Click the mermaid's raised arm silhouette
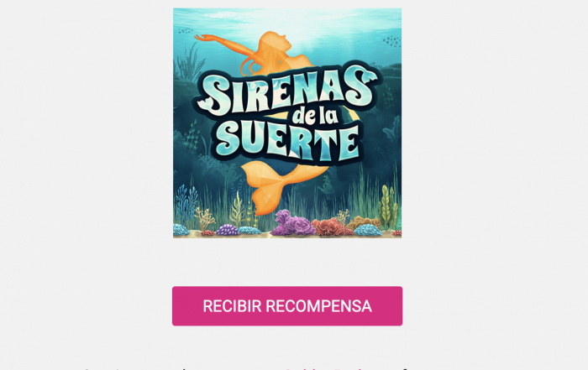 (x=225, y=44)
